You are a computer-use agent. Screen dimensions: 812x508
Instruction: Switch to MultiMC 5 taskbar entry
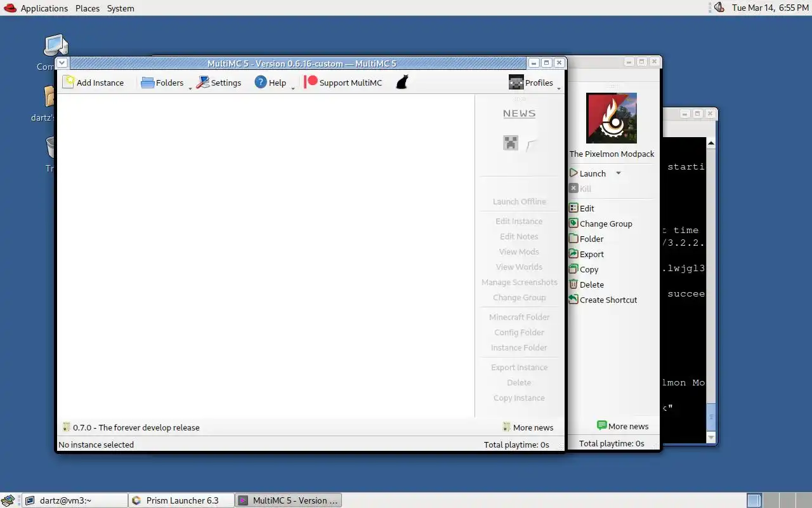coord(288,500)
